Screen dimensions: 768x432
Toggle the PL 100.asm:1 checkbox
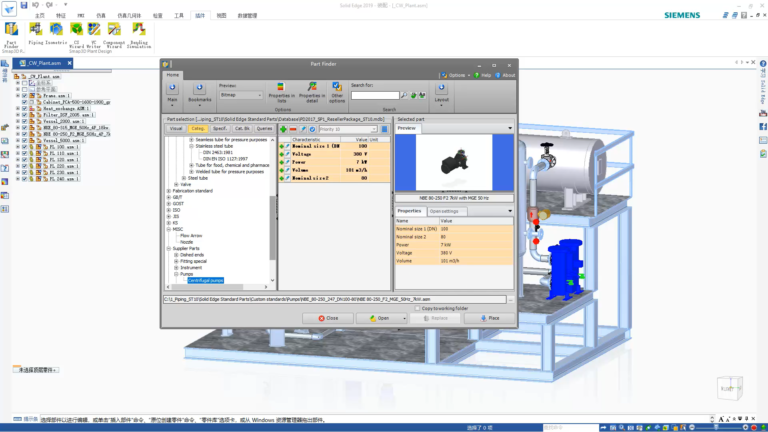(x=24, y=147)
